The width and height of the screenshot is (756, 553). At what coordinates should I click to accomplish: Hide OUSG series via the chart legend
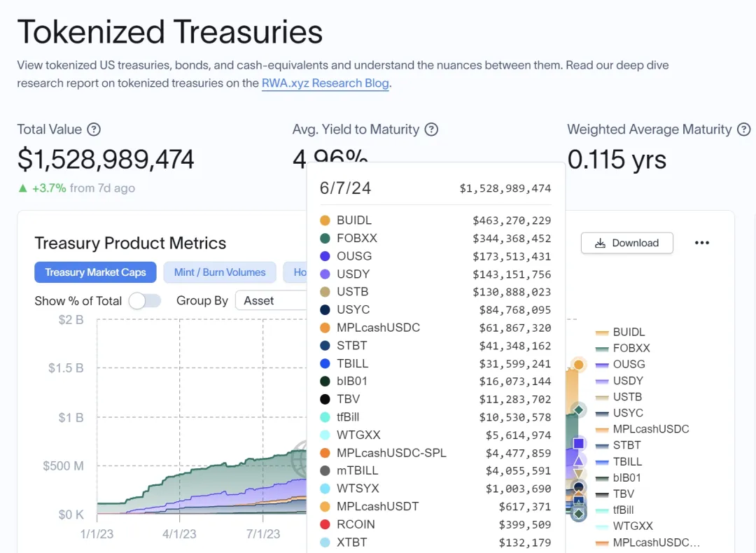(620, 364)
